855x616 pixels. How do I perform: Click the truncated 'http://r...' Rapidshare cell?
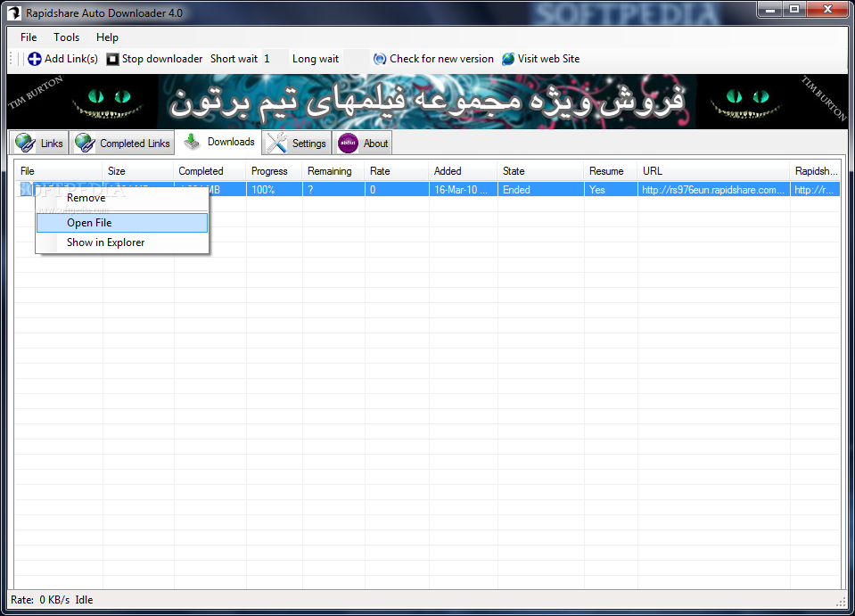[x=815, y=190]
